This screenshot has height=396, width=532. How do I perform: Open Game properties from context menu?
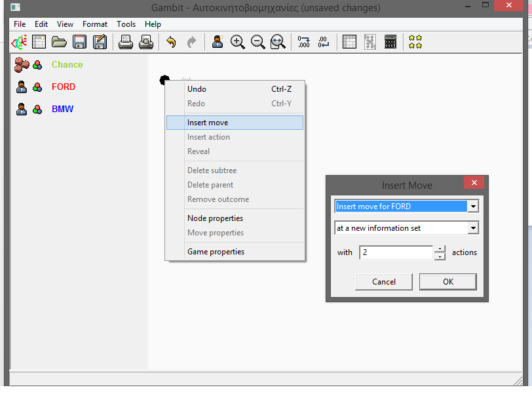[x=235, y=252]
